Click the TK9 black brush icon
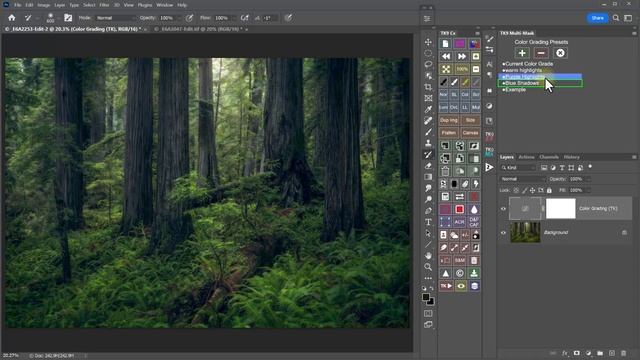Image resolution: width=640 pixels, height=360 pixels. click(444, 82)
